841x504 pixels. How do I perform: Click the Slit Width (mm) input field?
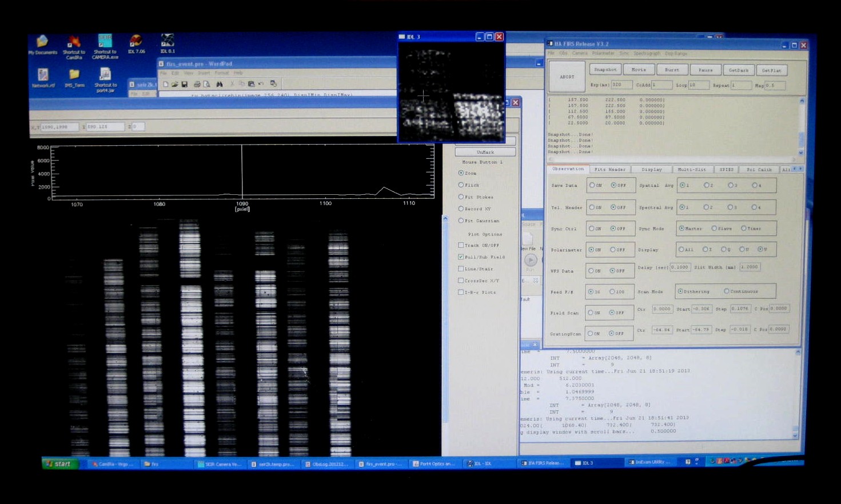click(x=750, y=266)
